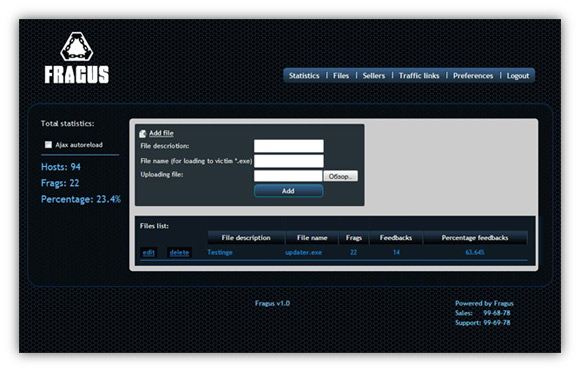Enable the Ajax autoreload checkbox
The height and width of the screenshot is (372, 580).
(48, 145)
